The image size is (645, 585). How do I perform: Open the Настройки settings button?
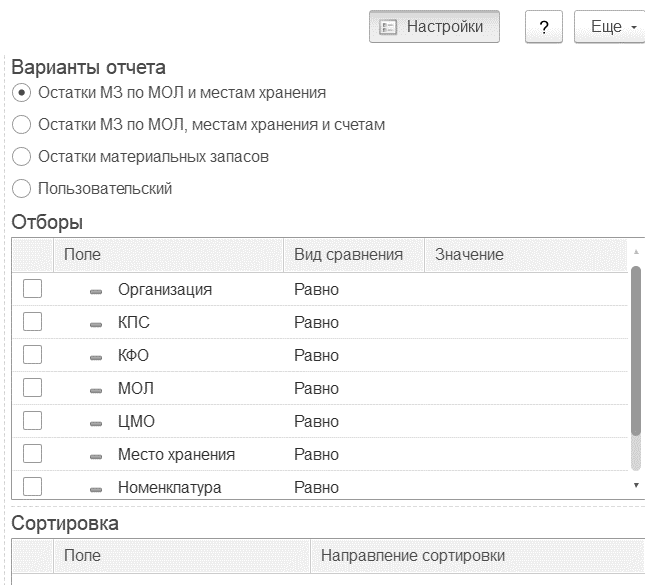434,27
